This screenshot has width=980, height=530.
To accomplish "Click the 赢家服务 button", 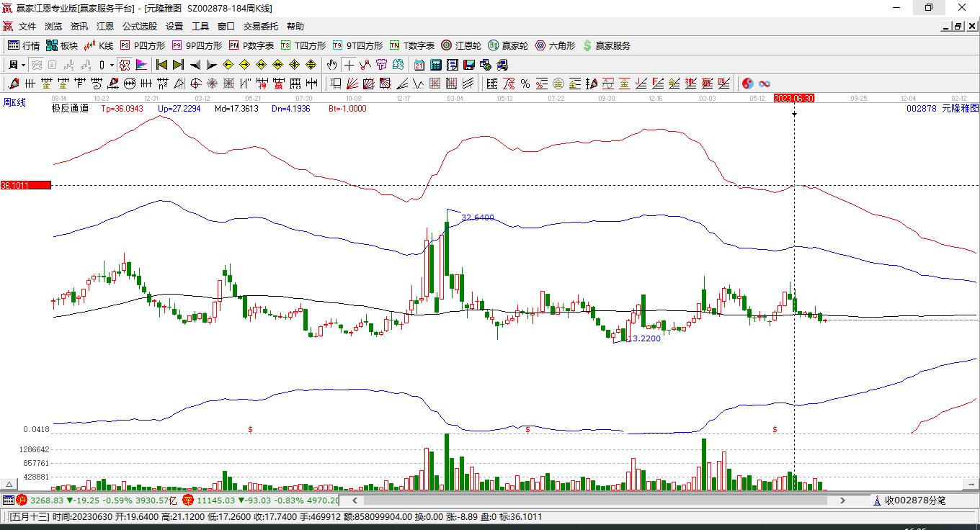I will tap(606, 45).
